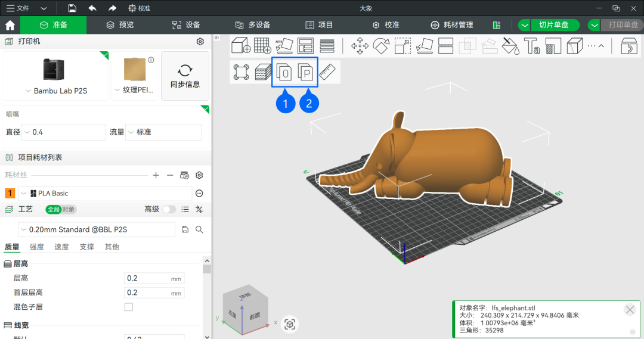Image resolution: width=644 pixels, height=339 pixels.
Task: Click the Add model cube icon
Action: coord(241,45)
